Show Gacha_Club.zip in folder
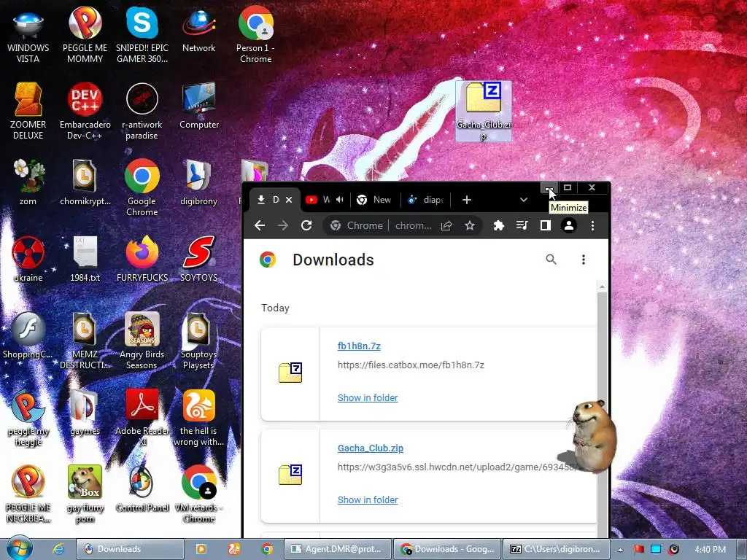 pyautogui.click(x=368, y=499)
